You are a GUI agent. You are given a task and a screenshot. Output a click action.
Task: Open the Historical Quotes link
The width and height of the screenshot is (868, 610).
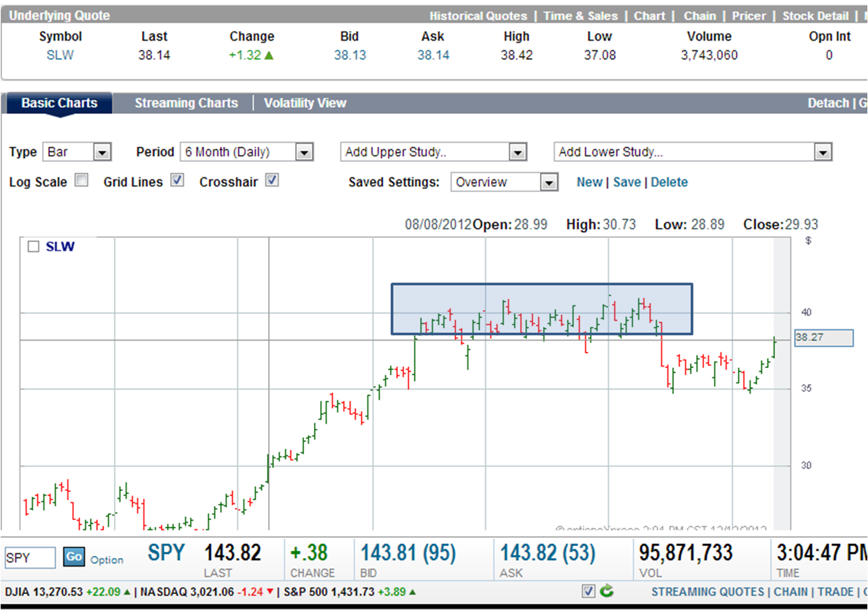pyautogui.click(x=478, y=16)
